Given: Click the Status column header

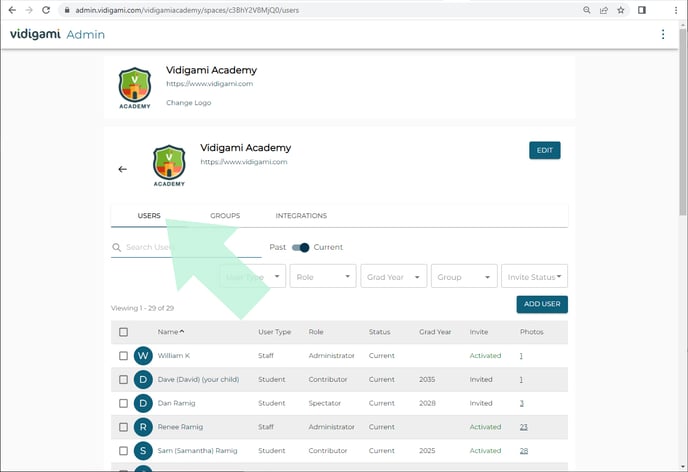Looking at the screenshot, I should (x=380, y=332).
